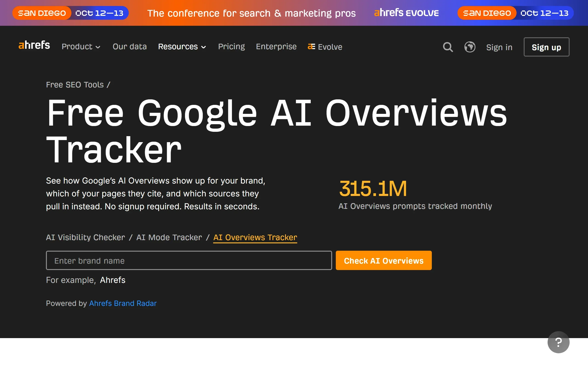Click the Sign up button
This screenshot has width=588, height=368.
tap(546, 47)
